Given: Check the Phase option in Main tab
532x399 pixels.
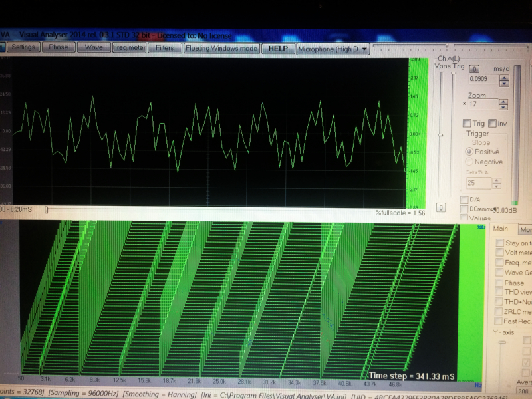Looking at the screenshot, I should (x=499, y=283).
